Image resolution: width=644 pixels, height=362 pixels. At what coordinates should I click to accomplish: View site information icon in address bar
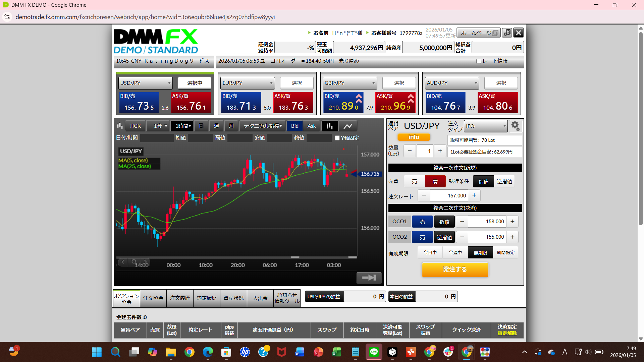(7, 17)
